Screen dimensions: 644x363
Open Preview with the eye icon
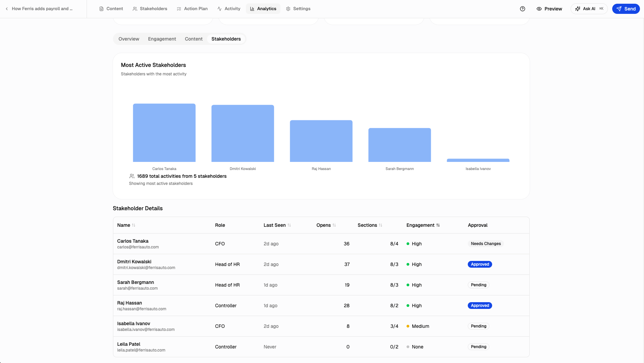(x=549, y=9)
